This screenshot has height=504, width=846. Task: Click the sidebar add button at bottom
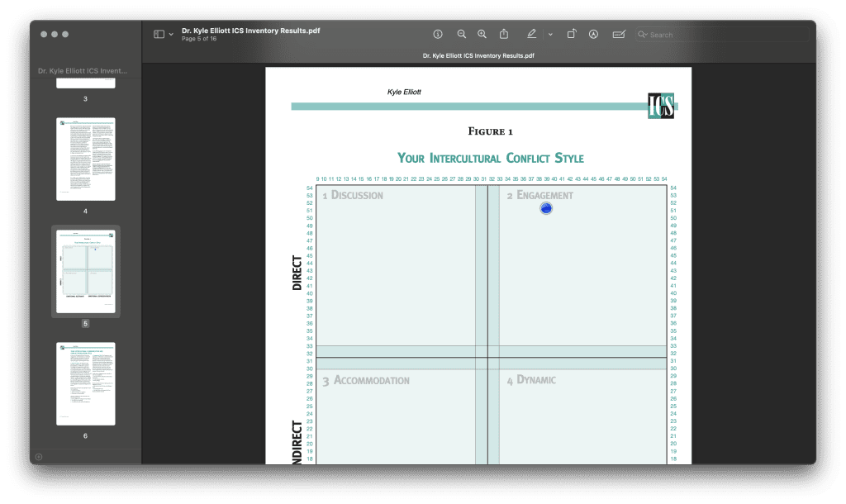(x=39, y=456)
